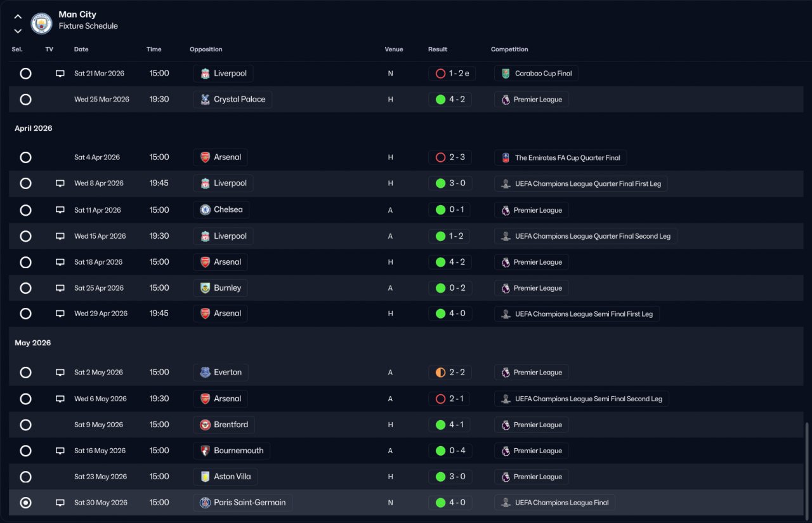Image resolution: width=812 pixels, height=523 pixels.
Task: Click the Man City club badge
Action: (x=41, y=23)
